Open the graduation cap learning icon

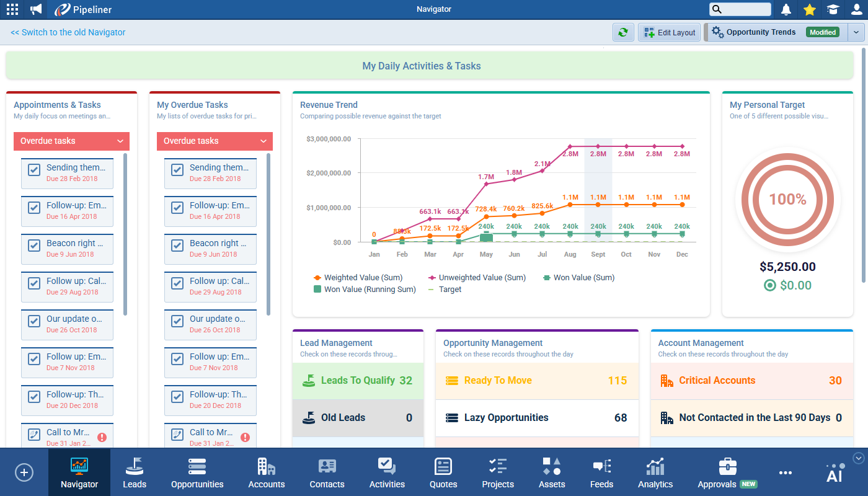click(833, 9)
